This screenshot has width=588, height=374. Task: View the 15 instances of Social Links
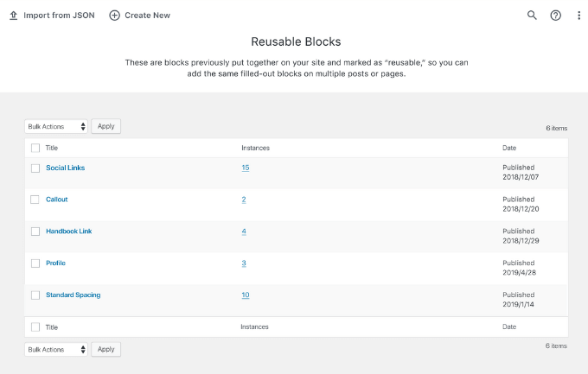[x=246, y=168]
